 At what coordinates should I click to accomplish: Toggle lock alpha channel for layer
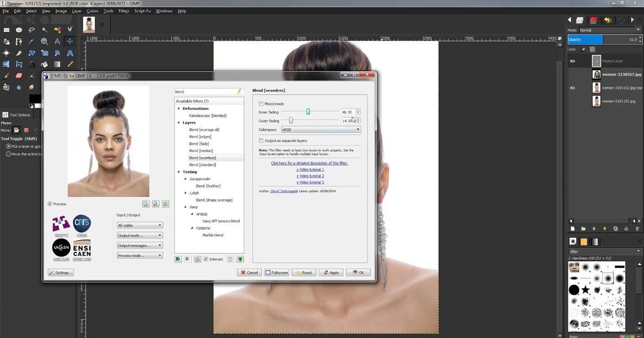point(593,49)
